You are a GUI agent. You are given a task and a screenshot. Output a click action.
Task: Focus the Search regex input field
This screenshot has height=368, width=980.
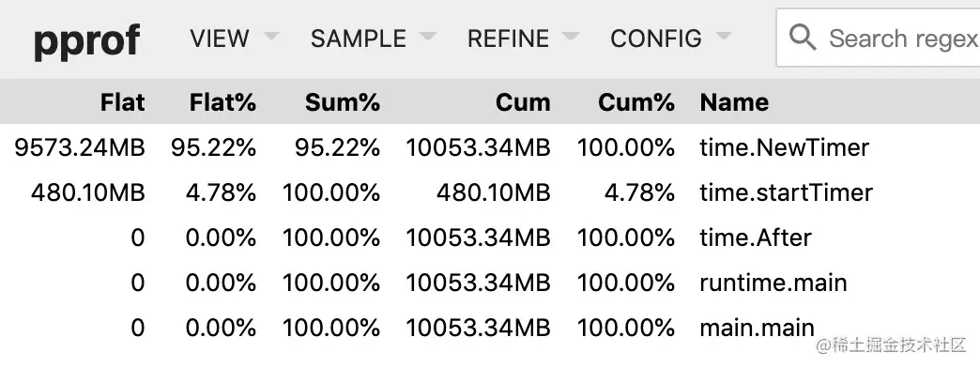(x=878, y=38)
